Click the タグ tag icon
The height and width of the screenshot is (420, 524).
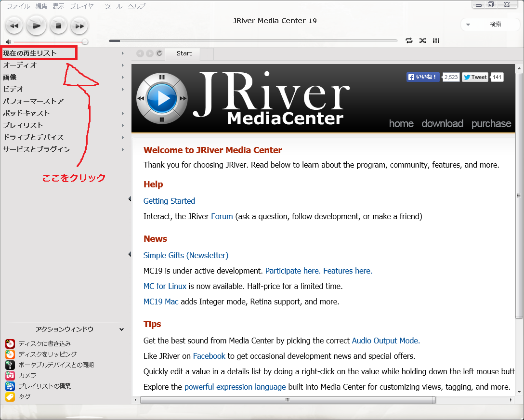point(10,396)
